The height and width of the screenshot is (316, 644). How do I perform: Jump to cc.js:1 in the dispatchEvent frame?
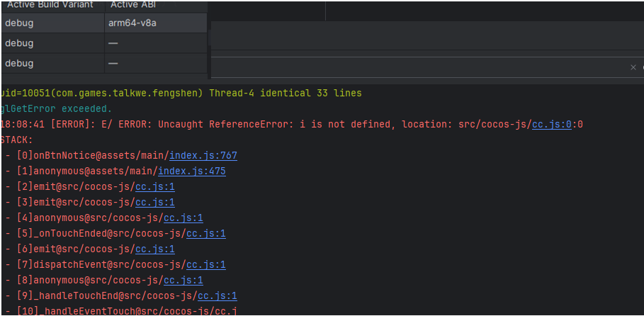click(x=205, y=264)
